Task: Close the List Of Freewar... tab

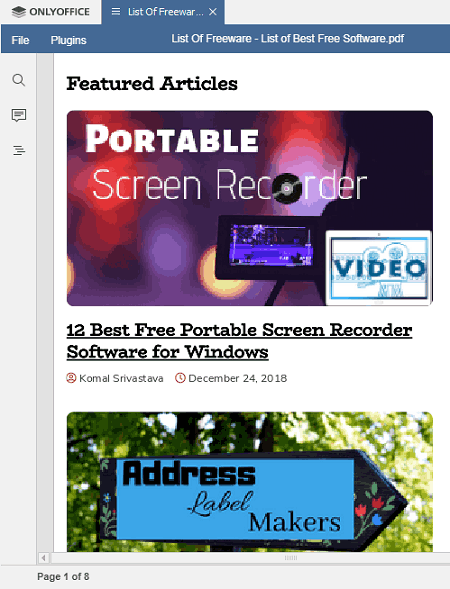Action: [x=213, y=12]
